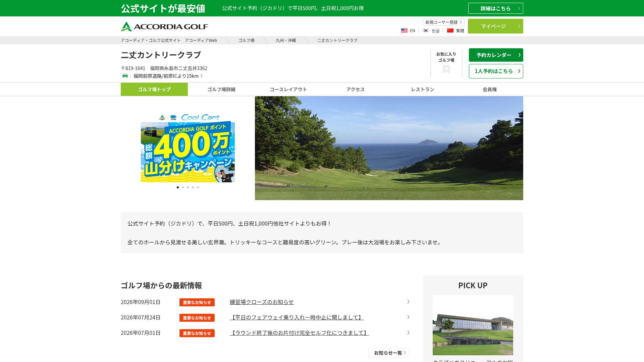Click 新規ユーザー登録 link
The width and height of the screenshot is (644, 362).
tap(443, 22)
